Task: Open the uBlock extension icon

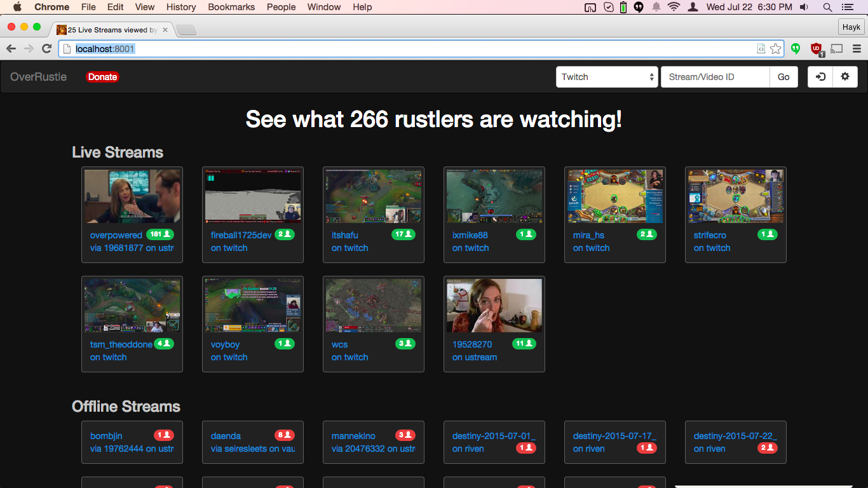Action: pyautogui.click(x=817, y=49)
